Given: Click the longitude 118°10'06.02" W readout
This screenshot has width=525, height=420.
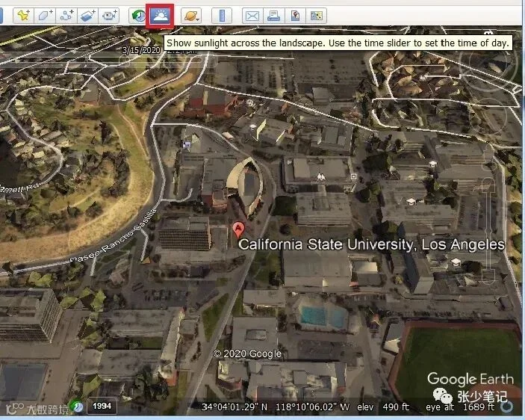Looking at the screenshot, I should pos(312,407).
